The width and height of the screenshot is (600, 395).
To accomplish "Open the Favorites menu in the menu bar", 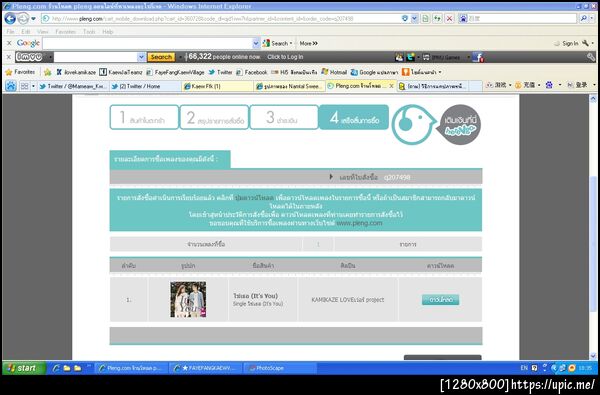I will pos(65,32).
